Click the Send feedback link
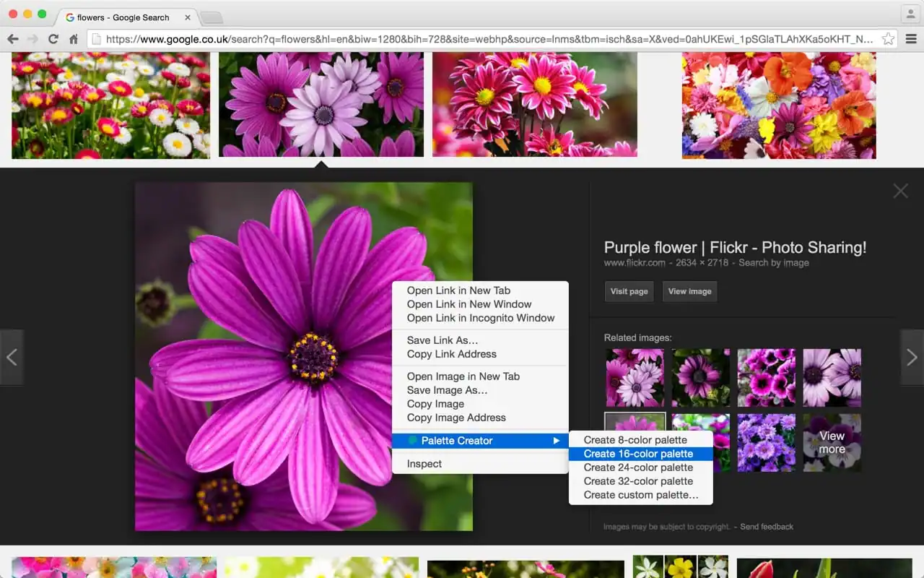The width and height of the screenshot is (924, 578). click(767, 527)
